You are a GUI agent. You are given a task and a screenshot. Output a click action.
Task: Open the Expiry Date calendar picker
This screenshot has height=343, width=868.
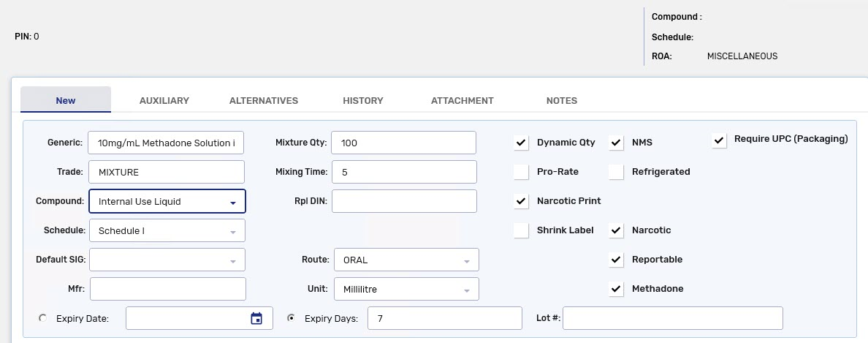(x=256, y=319)
